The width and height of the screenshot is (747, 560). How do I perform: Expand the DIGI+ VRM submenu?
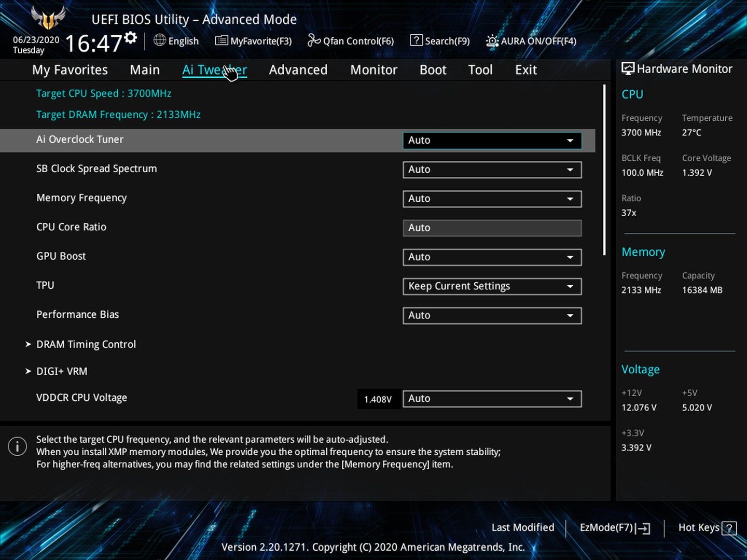point(62,371)
